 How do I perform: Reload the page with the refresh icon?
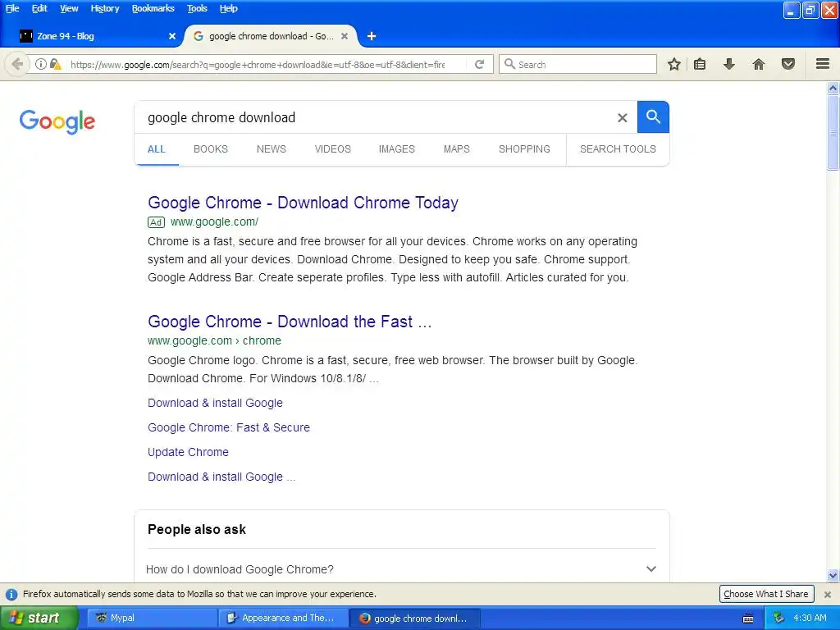point(479,64)
